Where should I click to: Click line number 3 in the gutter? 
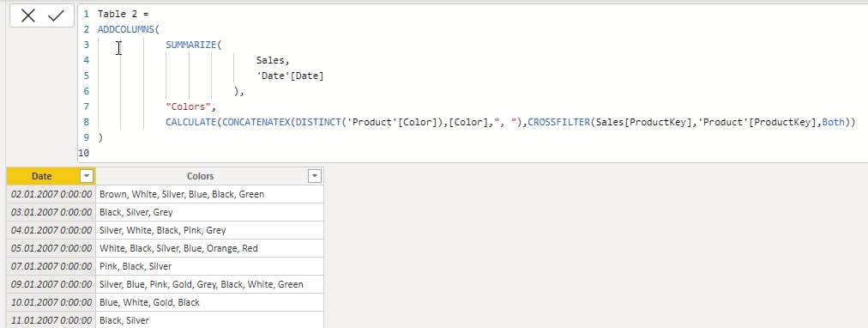click(x=87, y=45)
